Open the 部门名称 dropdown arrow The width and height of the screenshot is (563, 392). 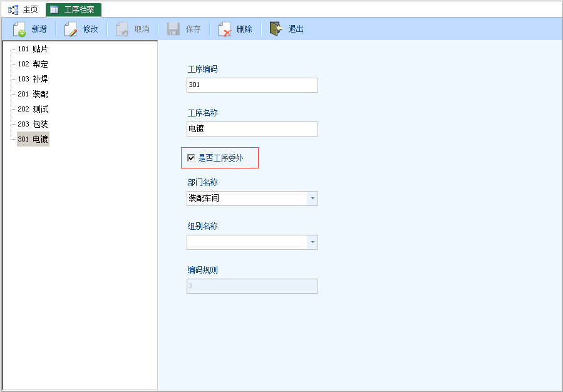312,199
